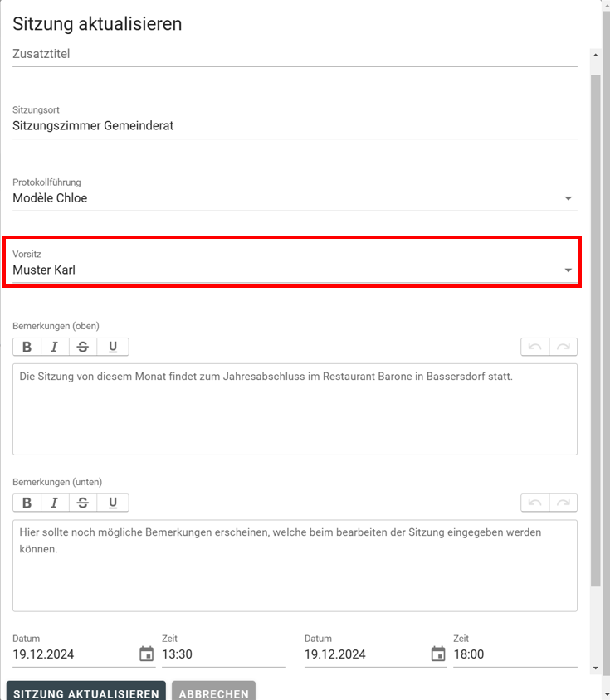Screen dimensions: 610x700
Task: Click the Sitzungsort text field
Action: [294, 126]
